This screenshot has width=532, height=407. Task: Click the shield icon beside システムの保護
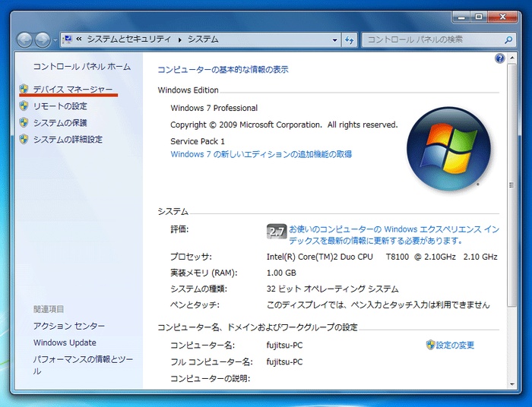tap(24, 122)
